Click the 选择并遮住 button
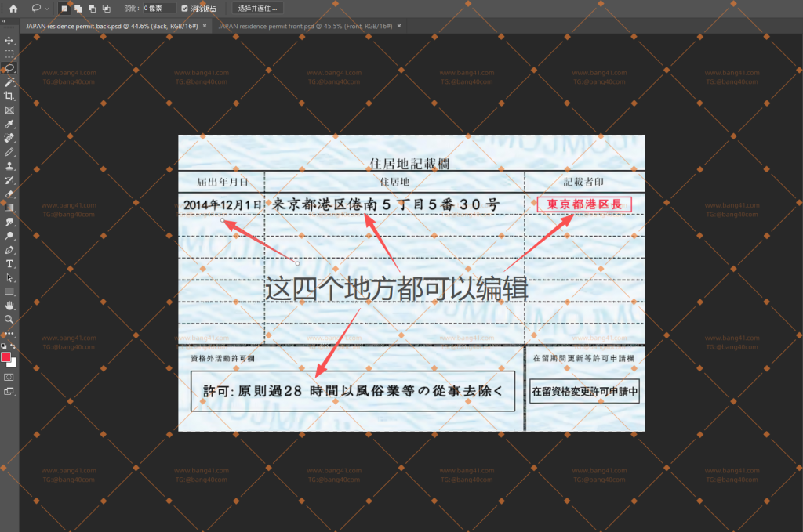This screenshot has width=803, height=532. pos(257,8)
